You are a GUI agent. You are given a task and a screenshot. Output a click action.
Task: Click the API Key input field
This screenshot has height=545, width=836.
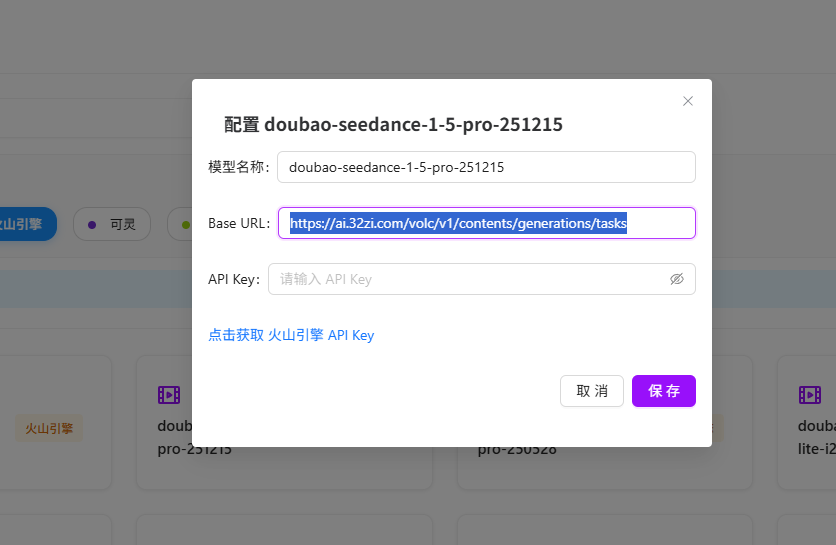coord(481,279)
